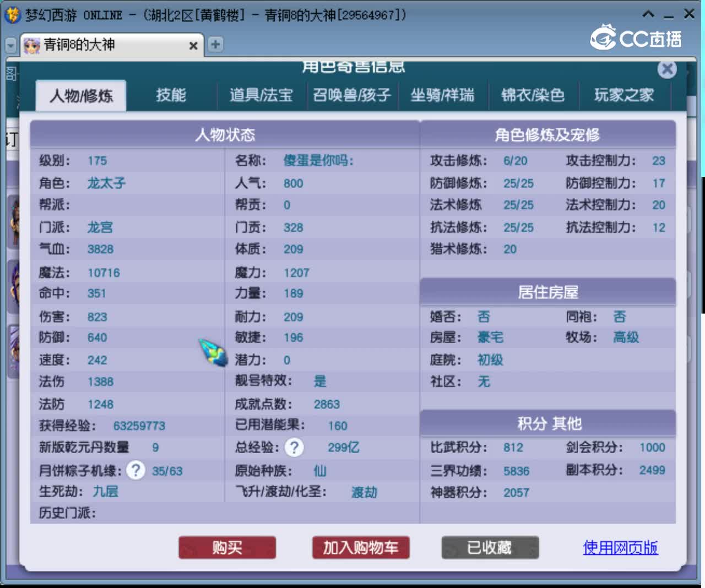
Task: Click the 成就点数 value 2863
Action: tap(327, 405)
